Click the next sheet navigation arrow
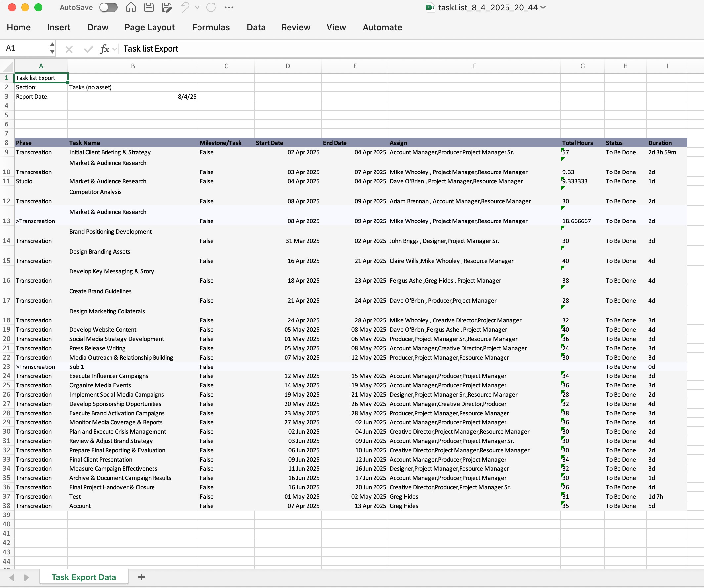Screen dimensions: 704x588 (x=26, y=577)
